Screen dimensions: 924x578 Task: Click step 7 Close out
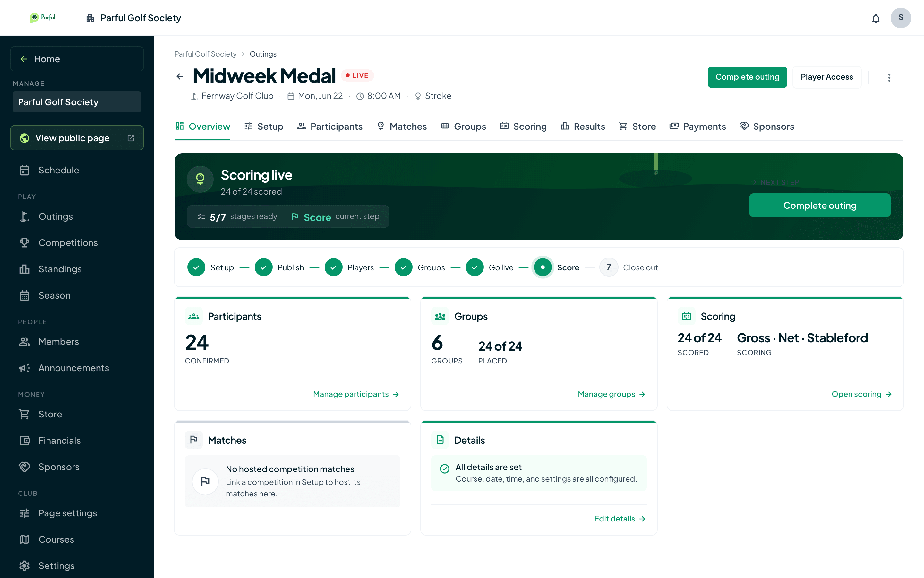pyautogui.click(x=629, y=267)
